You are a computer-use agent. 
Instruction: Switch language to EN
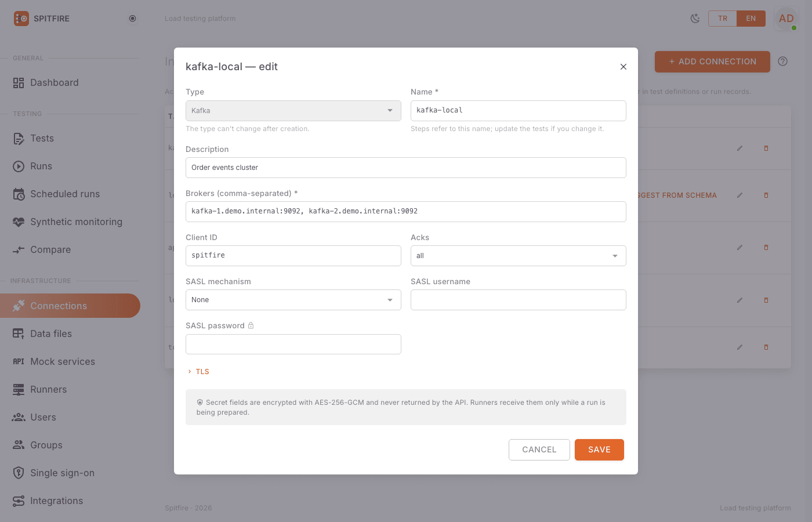coord(751,19)
